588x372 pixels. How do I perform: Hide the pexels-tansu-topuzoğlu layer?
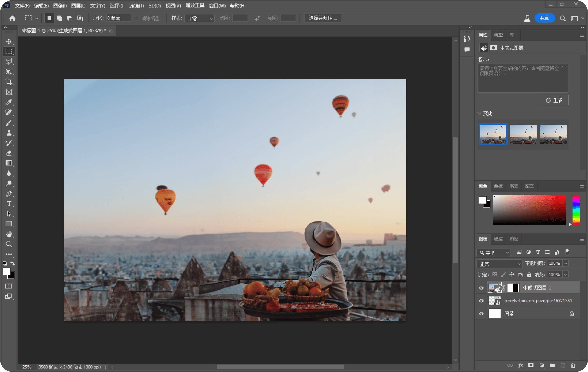point(481,301)
